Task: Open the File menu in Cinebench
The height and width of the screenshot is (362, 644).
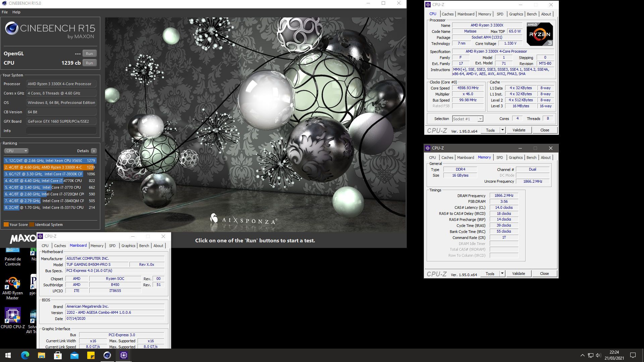Action: 5,12
